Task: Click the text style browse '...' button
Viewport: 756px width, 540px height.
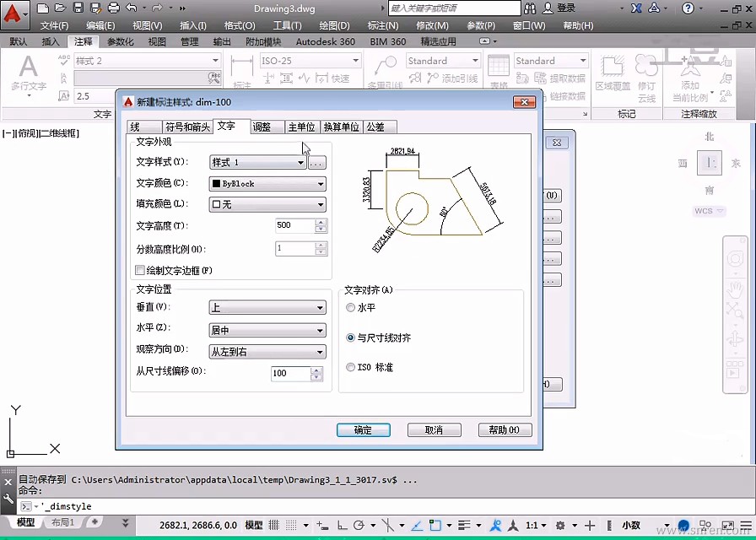Action: click(316, 163)
